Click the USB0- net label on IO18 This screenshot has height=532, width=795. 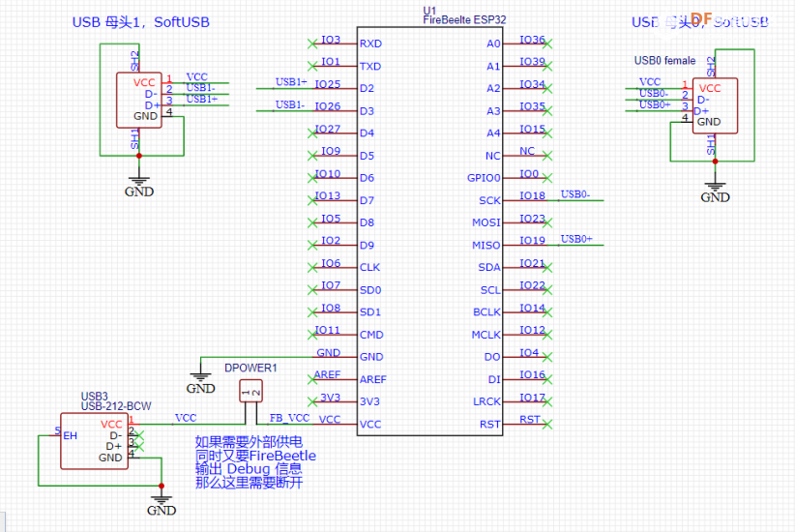(x=574, y=194)
